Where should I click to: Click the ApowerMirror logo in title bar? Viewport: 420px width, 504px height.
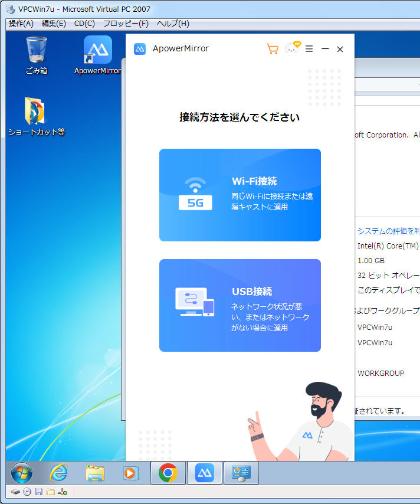pyautogui.click(x=140, y=49)
